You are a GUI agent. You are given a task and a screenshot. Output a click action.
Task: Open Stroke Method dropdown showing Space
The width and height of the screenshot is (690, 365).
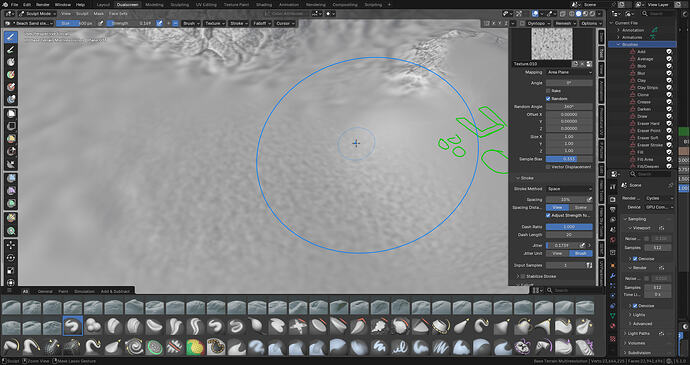(x=569, y=189)
